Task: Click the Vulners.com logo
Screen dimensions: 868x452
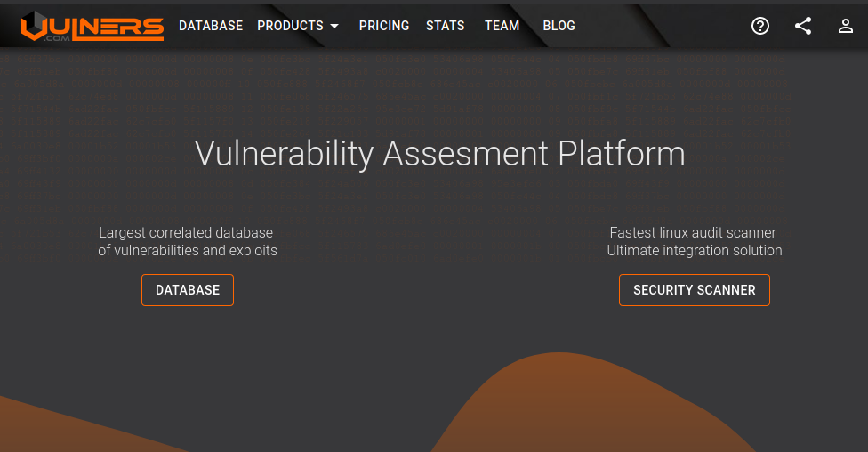Action: click(92, 26)
